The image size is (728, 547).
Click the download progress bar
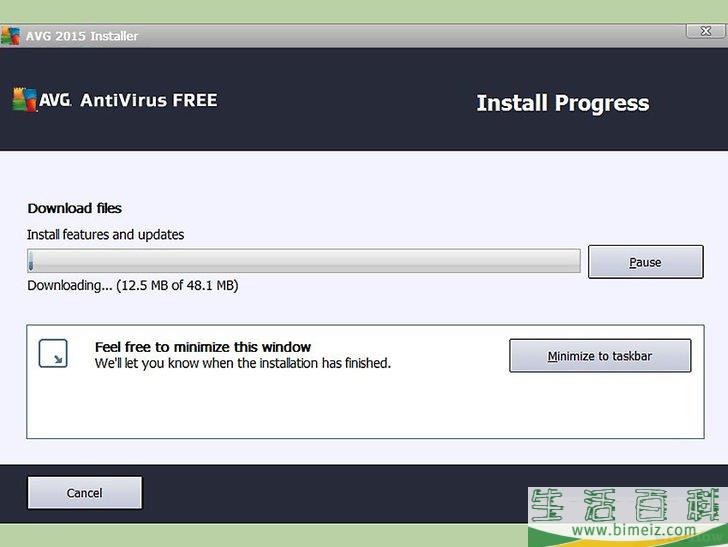[x=304, y=260]
